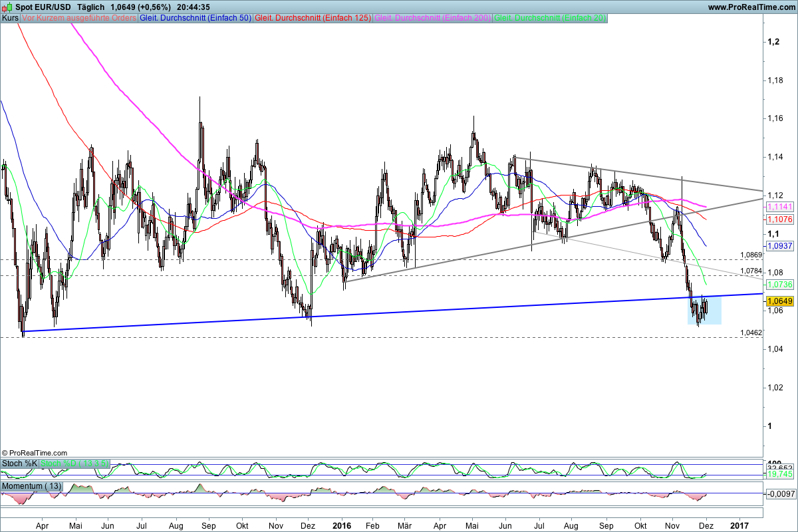
Task: Click the 1,02 price axis label
Action: tap(775, 388)
